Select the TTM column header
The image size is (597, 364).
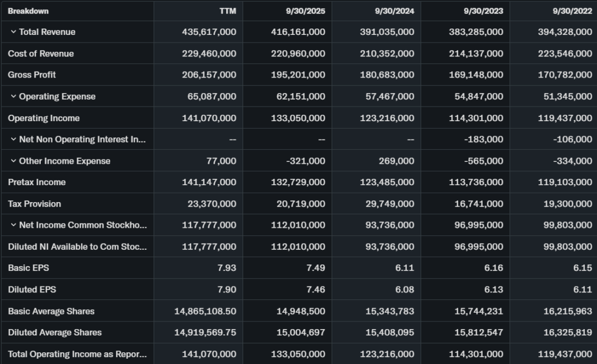228,11
